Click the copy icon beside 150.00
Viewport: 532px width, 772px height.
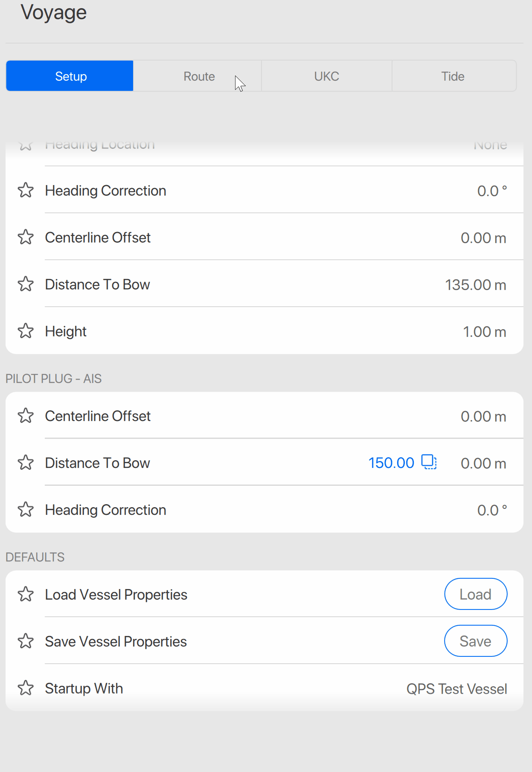(429, 462)
